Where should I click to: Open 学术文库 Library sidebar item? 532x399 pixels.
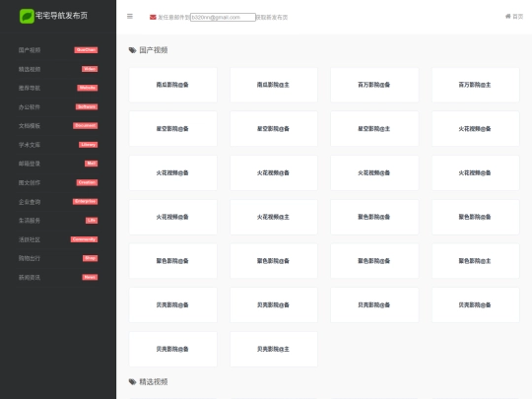click(x=58, y=145)
